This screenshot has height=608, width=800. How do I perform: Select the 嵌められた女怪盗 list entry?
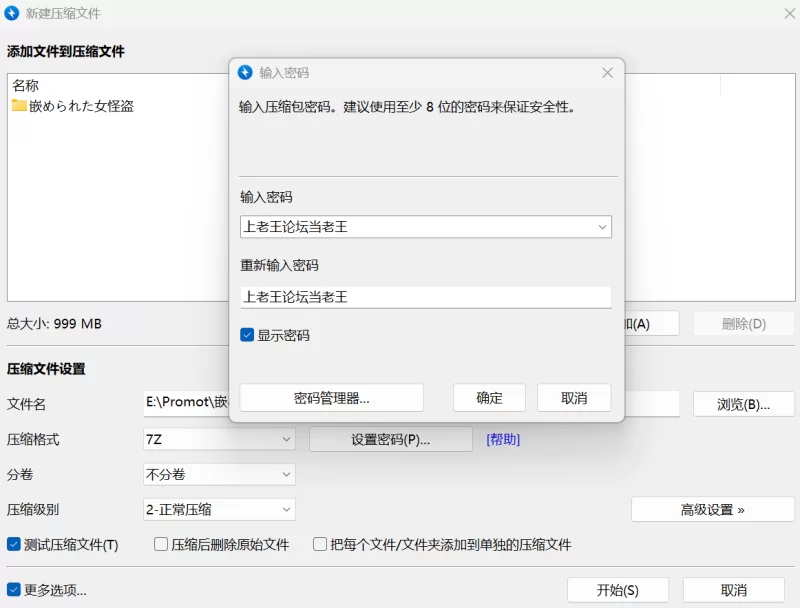(x=73, y=106)
